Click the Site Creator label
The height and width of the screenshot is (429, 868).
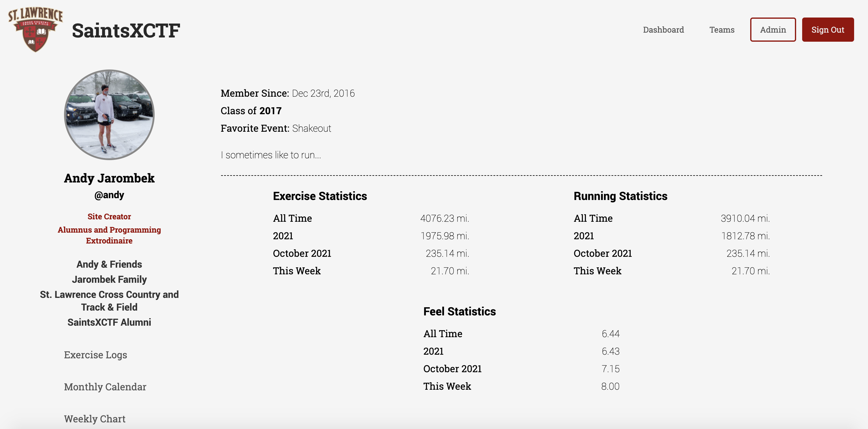[109, 216]
